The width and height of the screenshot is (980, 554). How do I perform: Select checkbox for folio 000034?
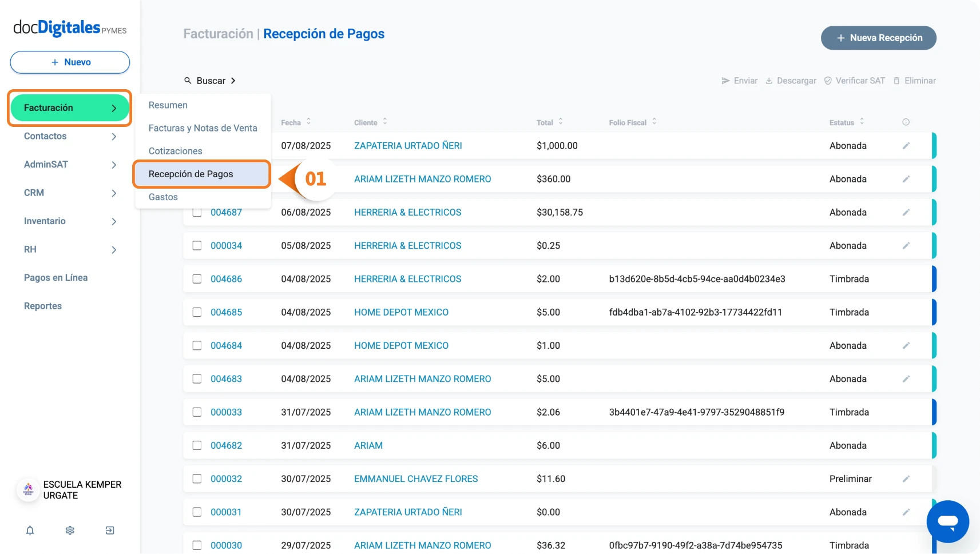197,246
